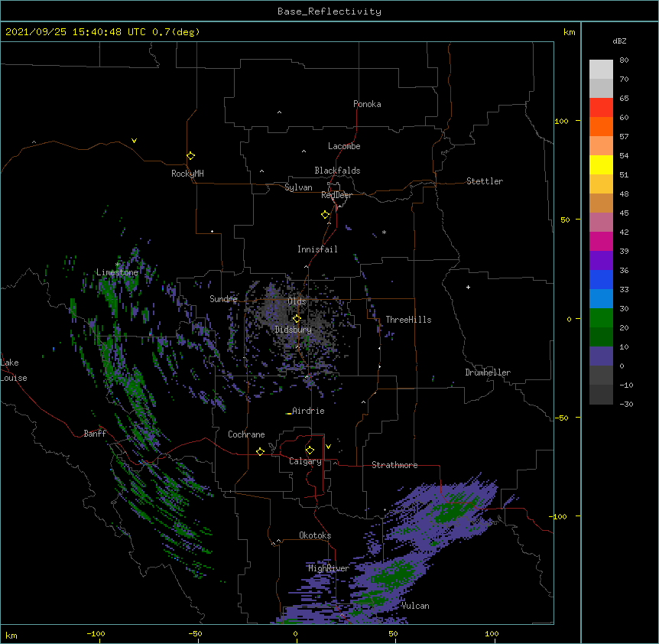This screenshot has width=659, height=644.
Task: Click the Strathmore label
Action: [x=394, y=465]
